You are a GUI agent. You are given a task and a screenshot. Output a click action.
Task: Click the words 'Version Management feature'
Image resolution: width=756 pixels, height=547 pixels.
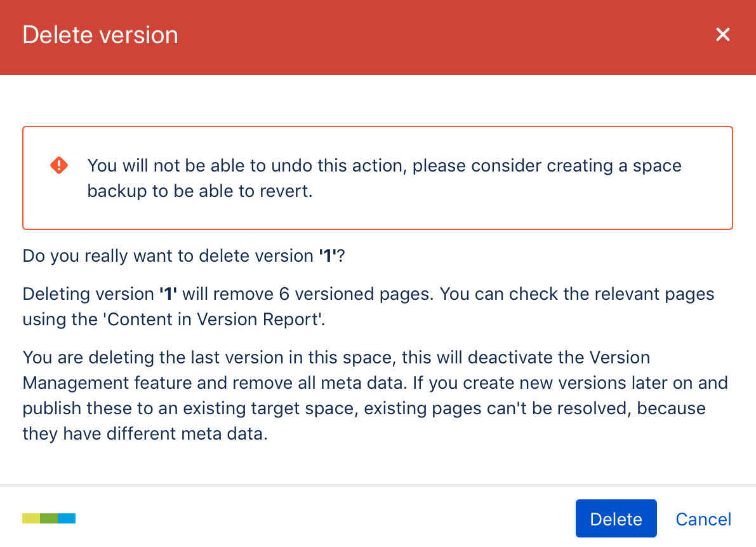[133, 383]
